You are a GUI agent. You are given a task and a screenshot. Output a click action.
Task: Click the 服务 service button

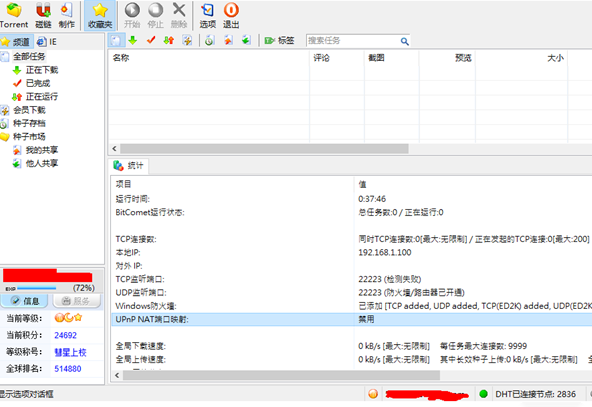tap(77, 301)
